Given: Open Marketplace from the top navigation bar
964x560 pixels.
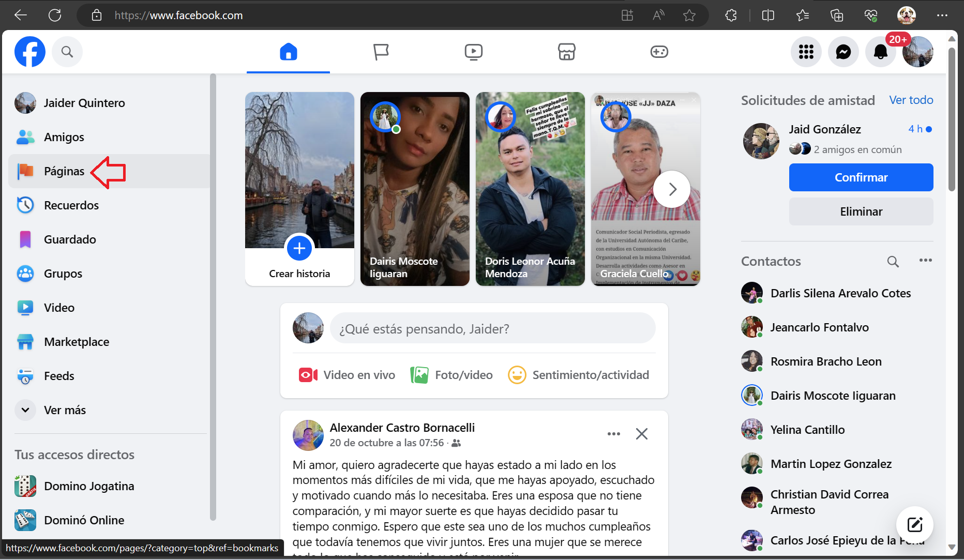Looking at the screenshot, I should click(566, 52).
